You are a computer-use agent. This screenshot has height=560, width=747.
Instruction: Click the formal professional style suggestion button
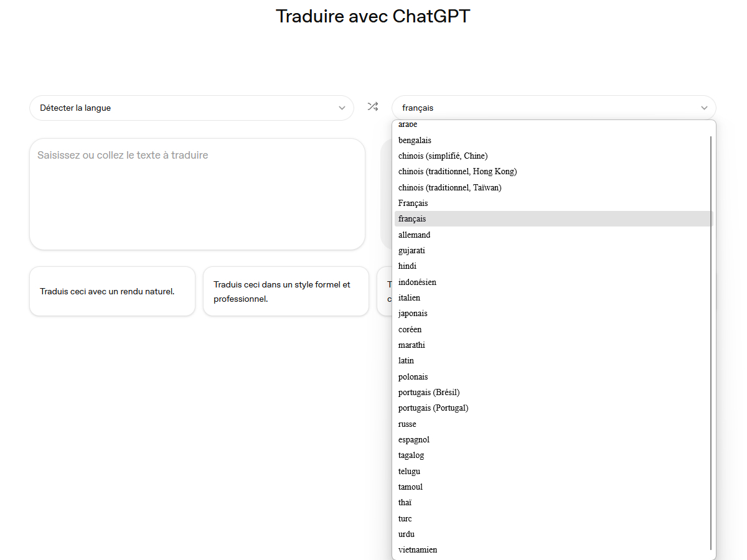286,291
